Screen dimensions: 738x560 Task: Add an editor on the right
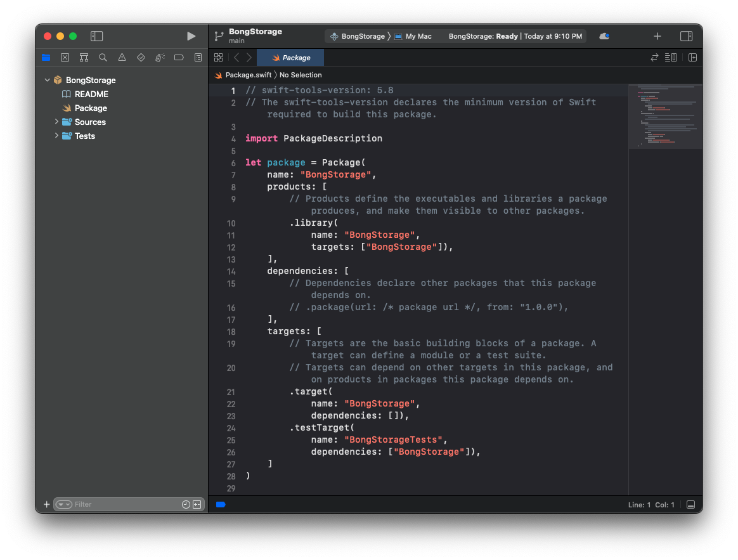[692, 58]
